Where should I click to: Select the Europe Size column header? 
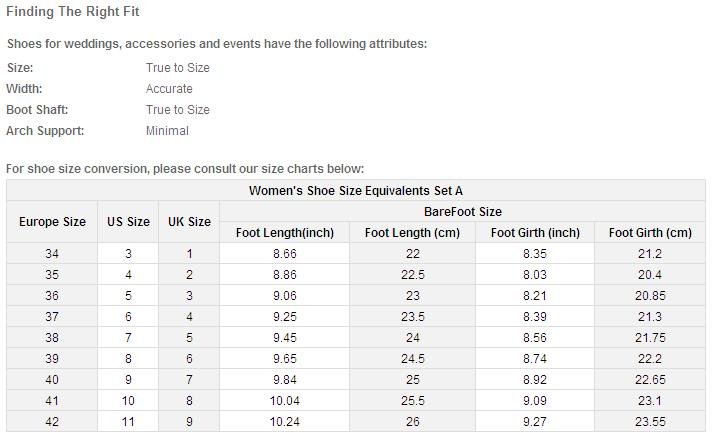(52, 222)
